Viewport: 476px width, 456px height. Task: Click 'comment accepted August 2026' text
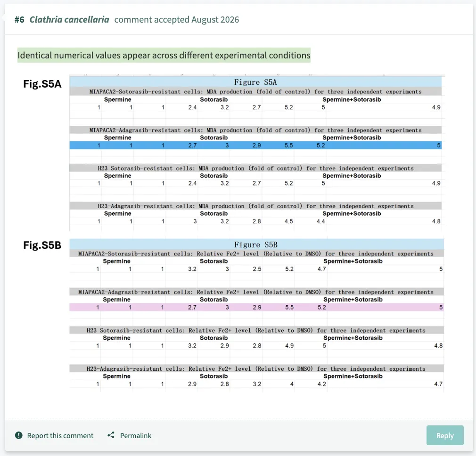pos(177,20)
